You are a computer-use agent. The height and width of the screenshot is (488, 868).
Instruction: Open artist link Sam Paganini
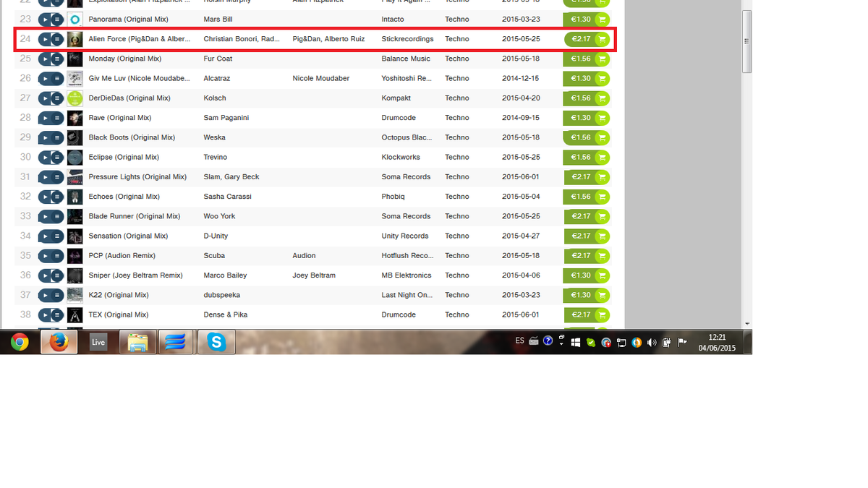(x=226, y=118)
